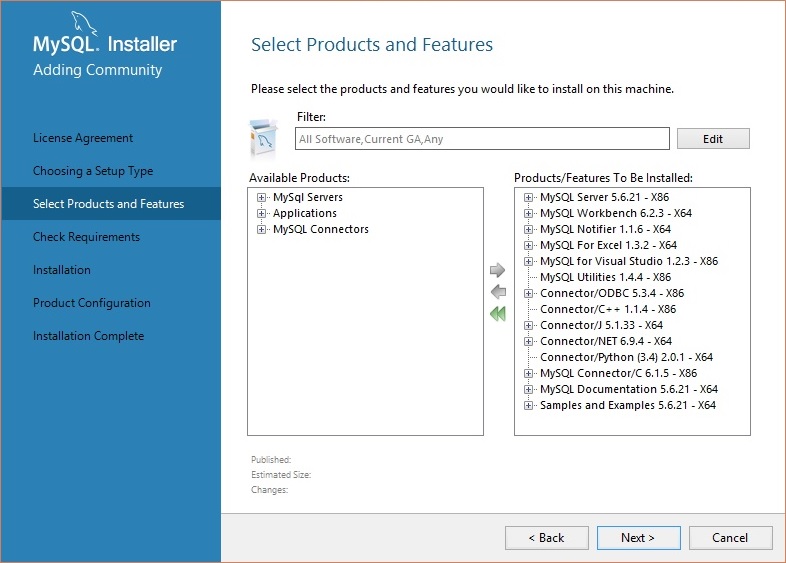Image resolution: width=786 pixels, height=563 pixels.
Task: Expand MySQL Workbench 6.2.3 - X64 features
Action: pyautogui.click(x=528, y=214)
